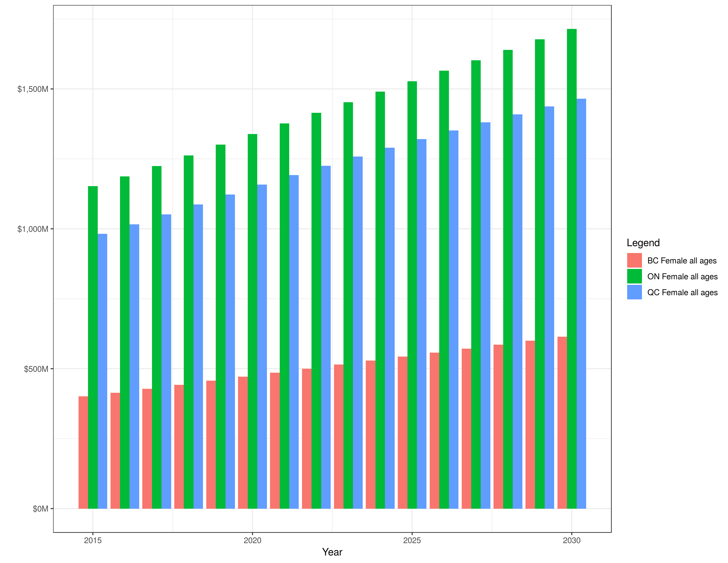Viewport: 728px width, 563px height.
Task: Select the 'ON Female all ages' legend label
Action: coord(682,276)
